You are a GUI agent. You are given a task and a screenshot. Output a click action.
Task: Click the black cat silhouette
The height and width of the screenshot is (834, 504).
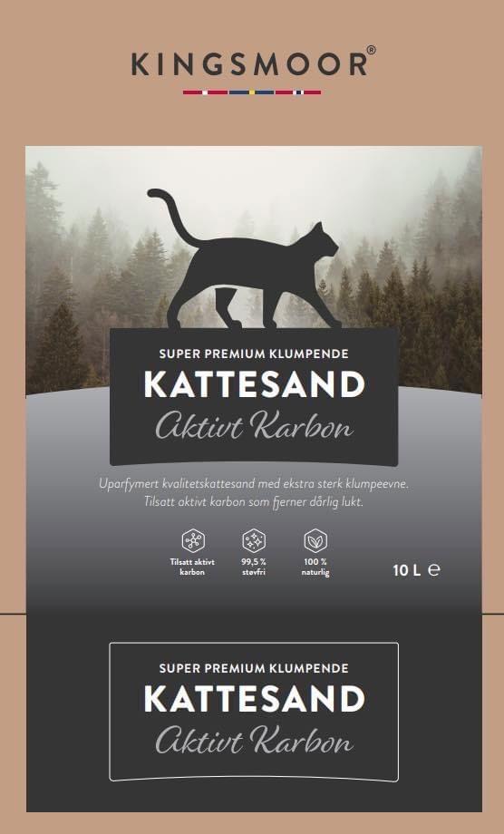point(245,258)
